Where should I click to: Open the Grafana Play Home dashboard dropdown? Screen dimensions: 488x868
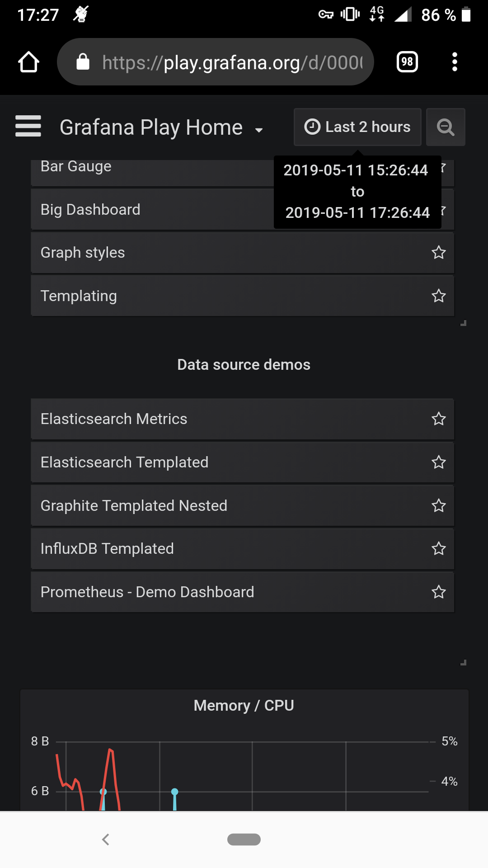click(160, 127)
